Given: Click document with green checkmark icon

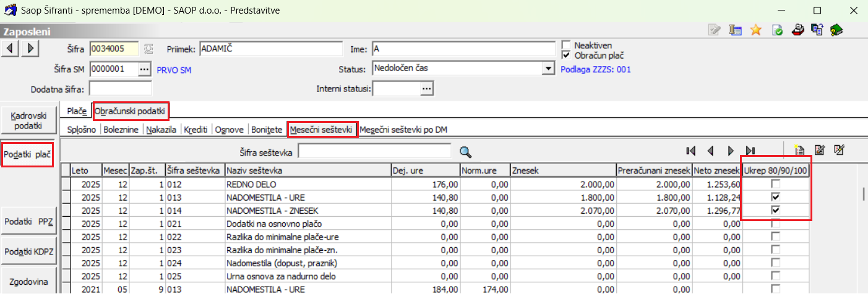Looking at the screenshot, I should tap(778, 30).
